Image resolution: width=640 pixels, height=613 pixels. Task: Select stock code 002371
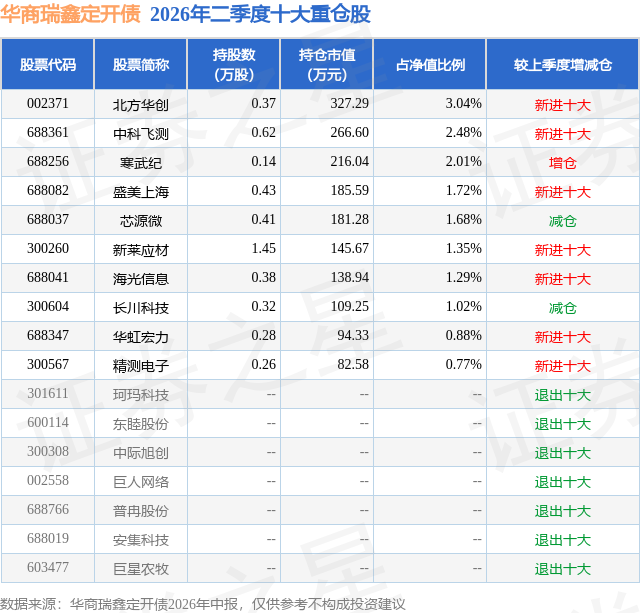pyautogui.click(x=48, y=104)
